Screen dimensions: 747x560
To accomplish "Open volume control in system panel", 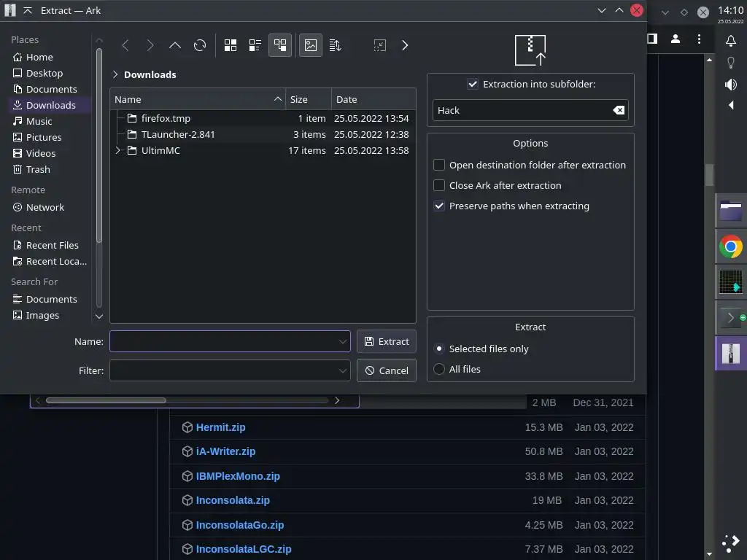I will (x=731, y=85).
